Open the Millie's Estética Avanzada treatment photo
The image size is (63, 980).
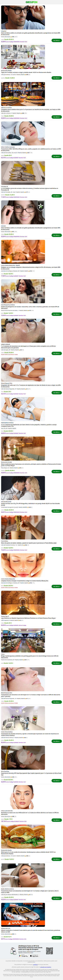tap(23, 134)
